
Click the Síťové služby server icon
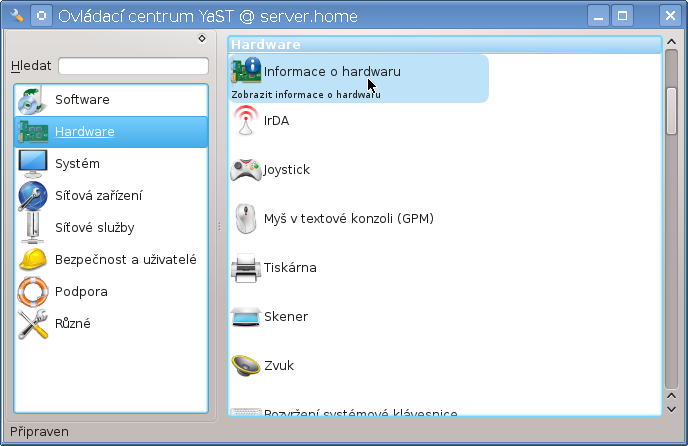tap(32, 228)
